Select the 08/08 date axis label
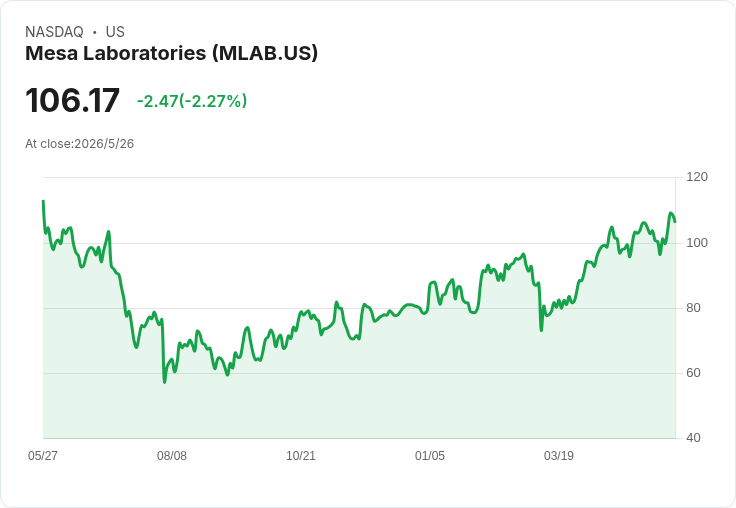736x508 pixels. (172, 455)
